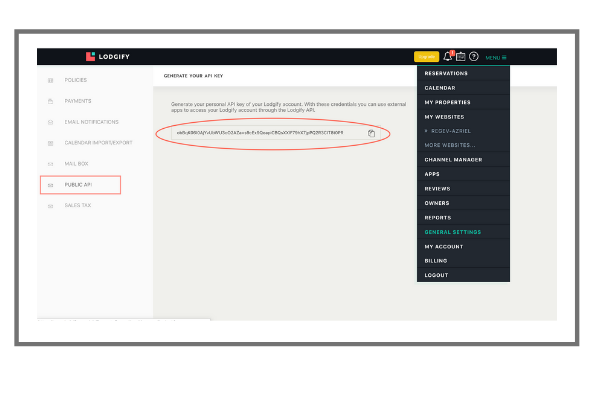600x400 pixels.
Task: Open My Websites from the menu
Action: pos(463,117)
